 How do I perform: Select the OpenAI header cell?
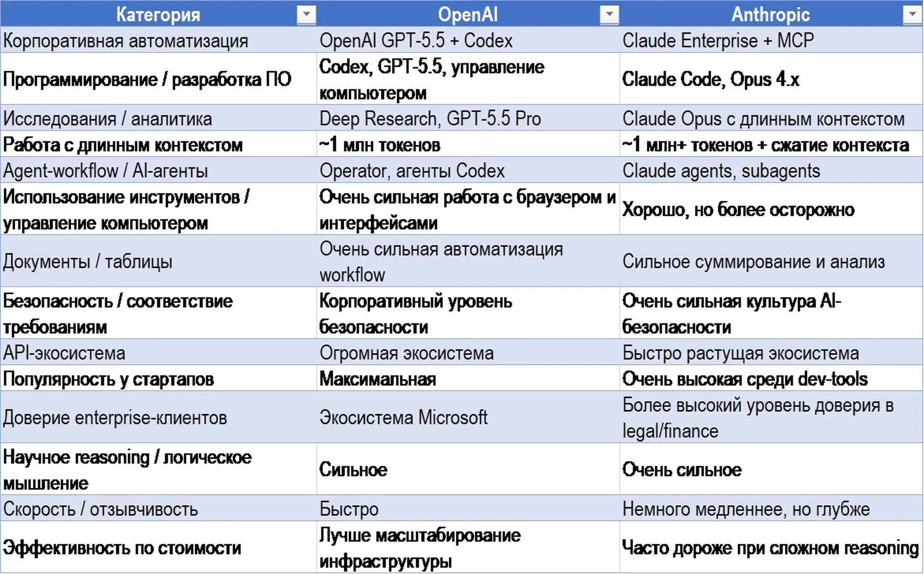coord(468,13)
